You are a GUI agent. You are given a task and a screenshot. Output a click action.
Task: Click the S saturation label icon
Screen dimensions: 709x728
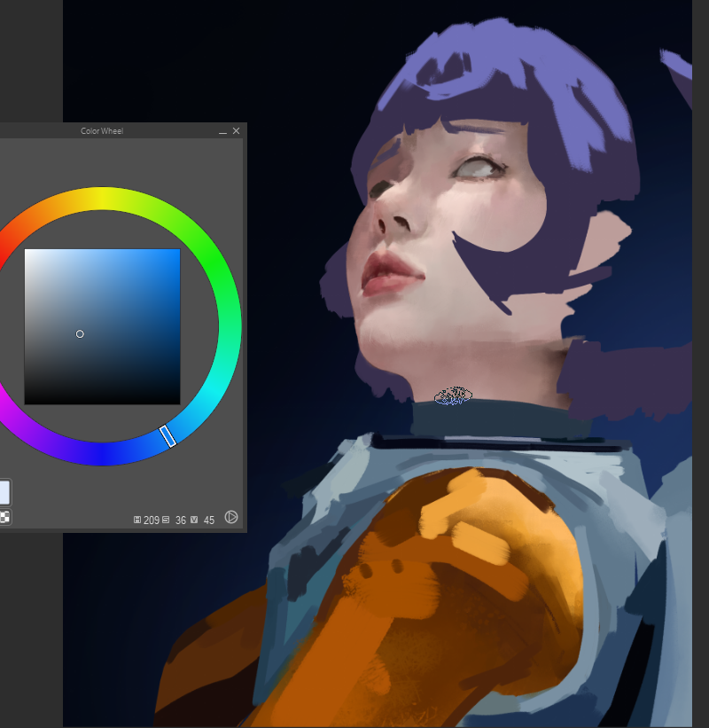click(x=166, y=520)
